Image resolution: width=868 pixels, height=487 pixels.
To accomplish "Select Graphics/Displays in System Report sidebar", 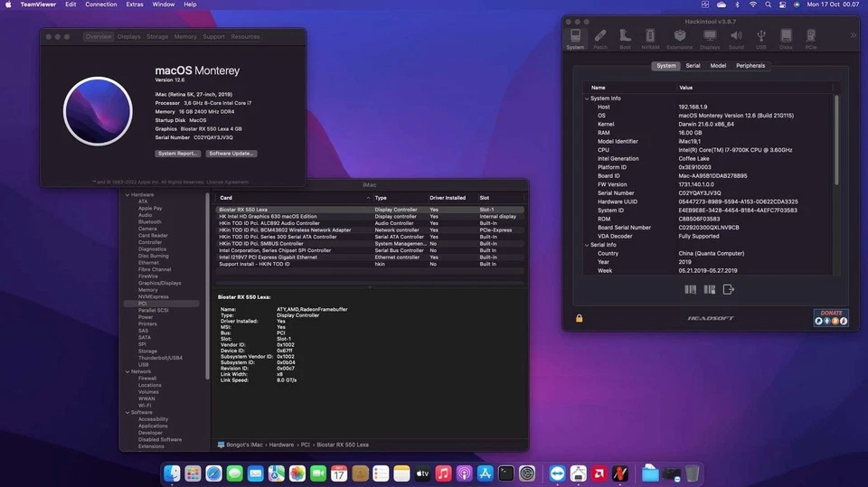I will [159, 284].
